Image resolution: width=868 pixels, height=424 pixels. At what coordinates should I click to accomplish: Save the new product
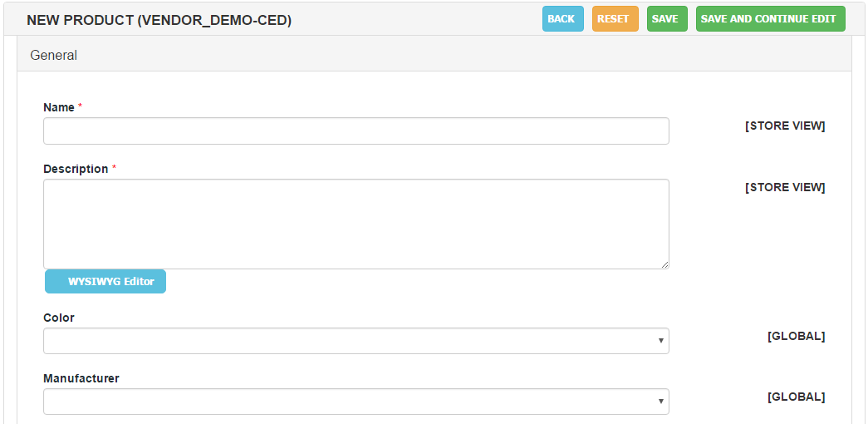667,19
